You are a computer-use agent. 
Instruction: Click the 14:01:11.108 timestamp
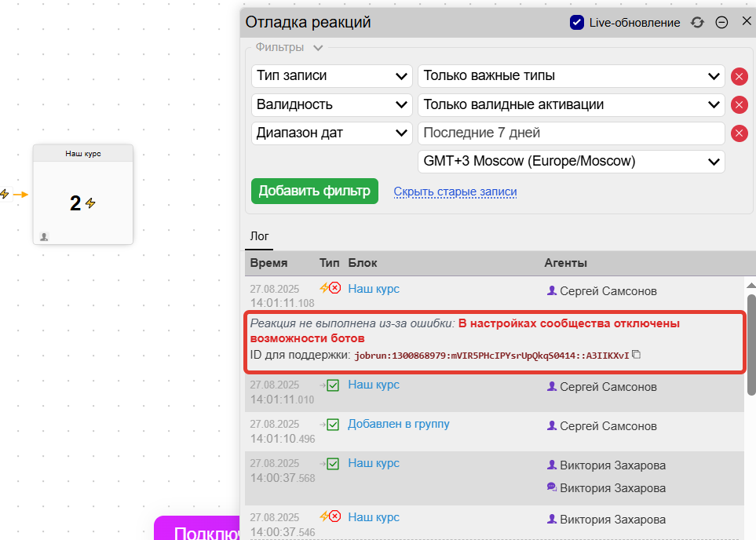282,296
